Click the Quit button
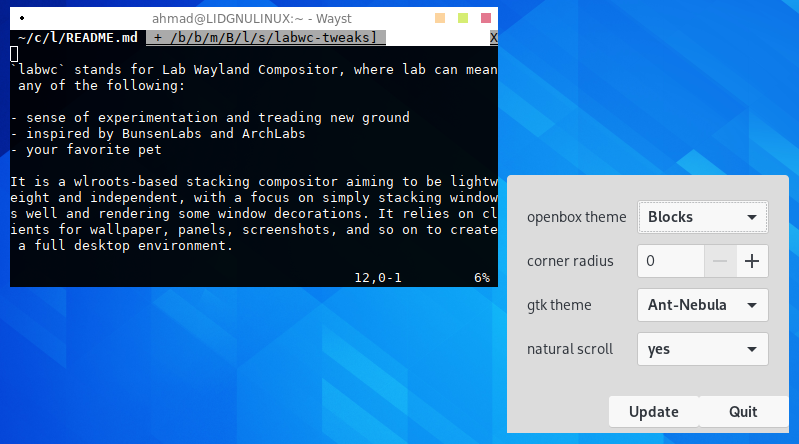 click(743, 411)
